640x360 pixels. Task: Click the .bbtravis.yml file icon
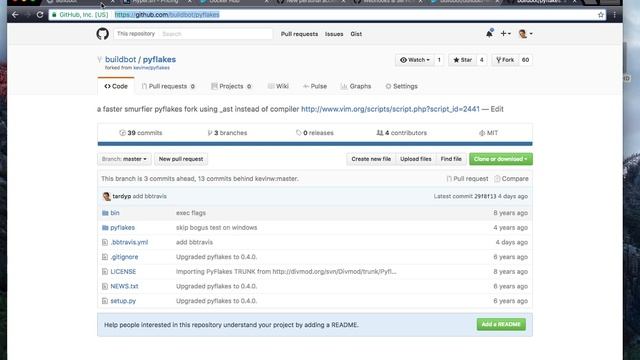105,242
